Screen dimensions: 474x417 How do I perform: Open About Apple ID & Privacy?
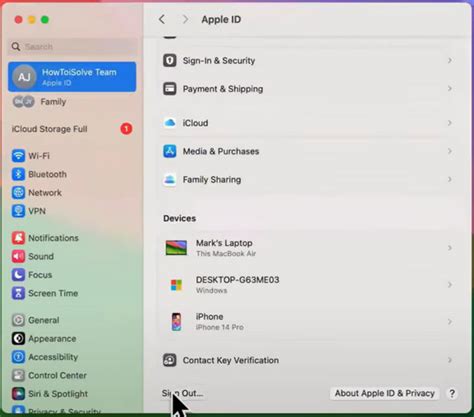pyautogui.click(x=385, y=393)
